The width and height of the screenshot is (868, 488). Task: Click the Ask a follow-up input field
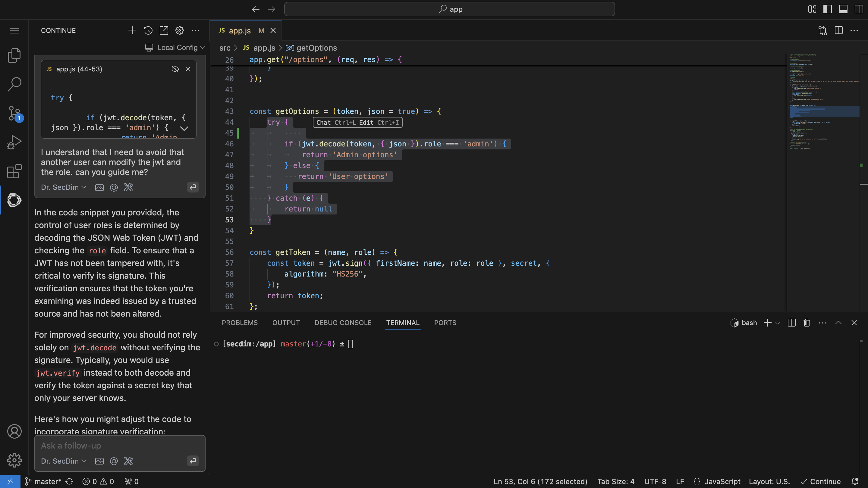(120, 446)
